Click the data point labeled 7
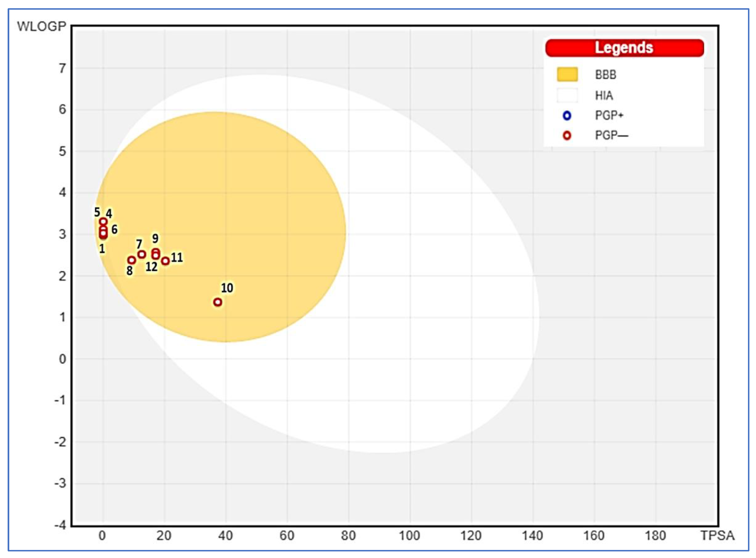 [x=142, y=254]
